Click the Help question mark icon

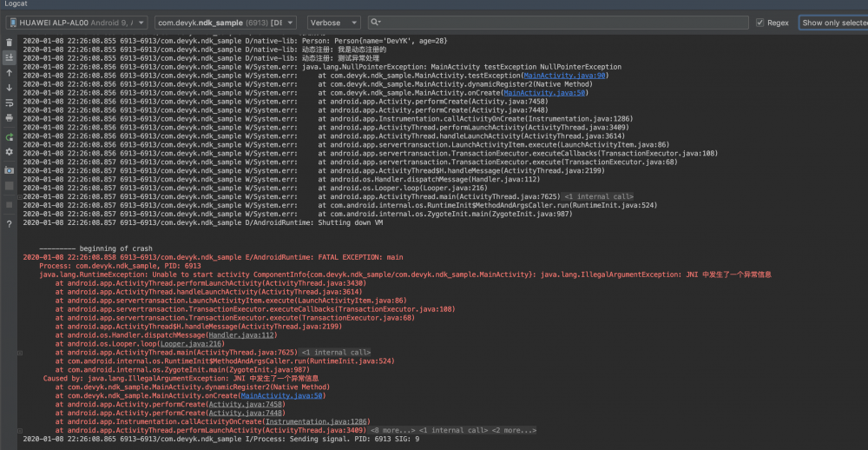click(9, 223)
